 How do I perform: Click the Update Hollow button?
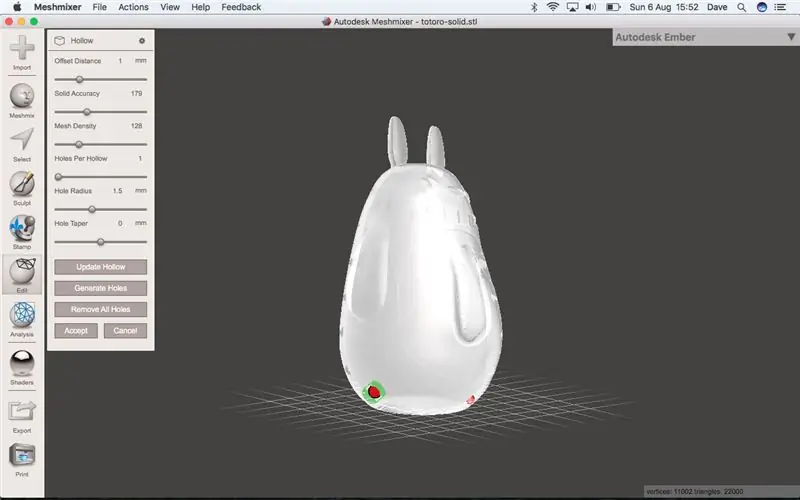(101, 267)
